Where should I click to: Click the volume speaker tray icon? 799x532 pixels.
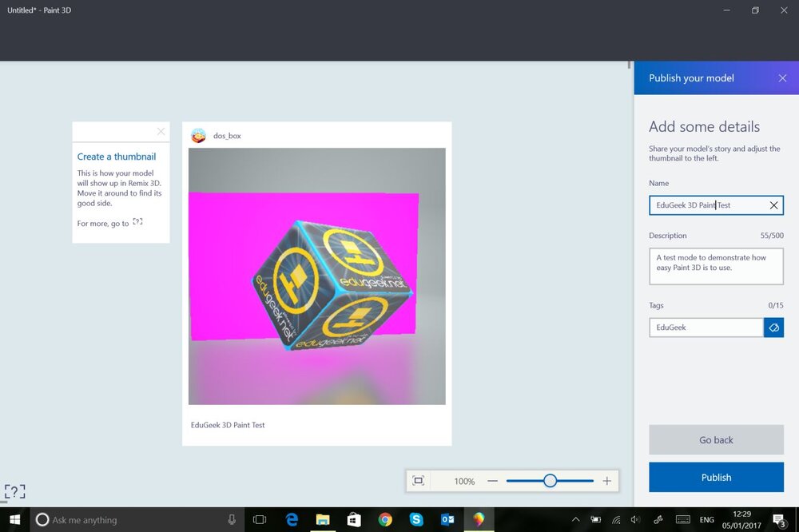point(635,520)
